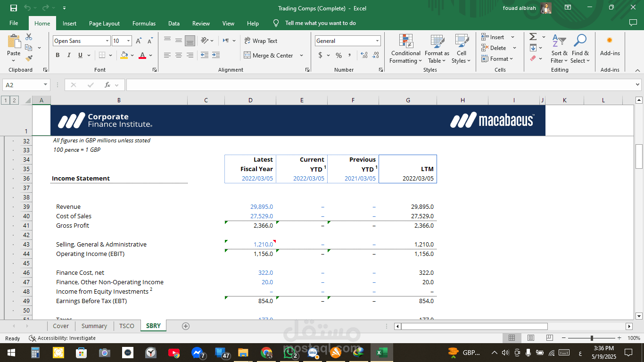Zoom in with the plus button
644x362 pixels.
tap(619, 338)
